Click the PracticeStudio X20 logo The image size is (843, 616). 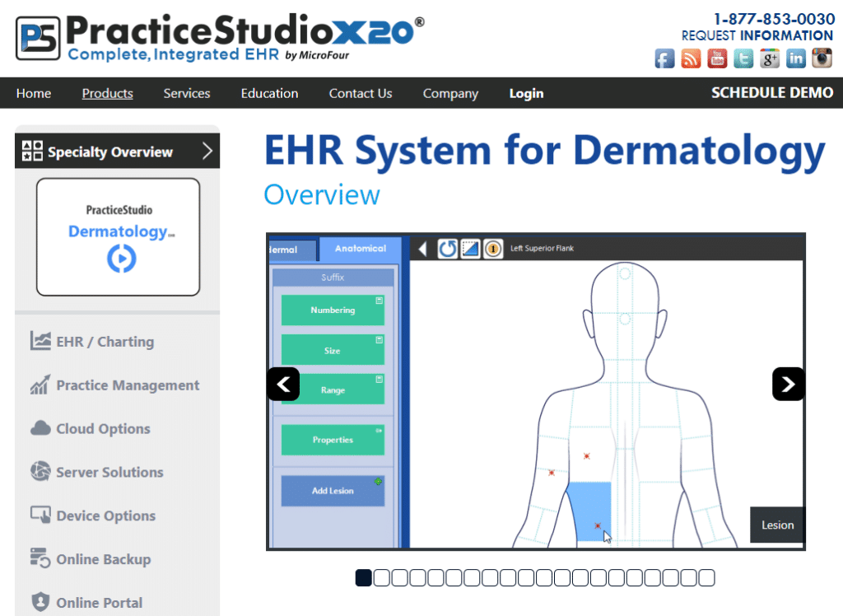(x=219, y=37)
